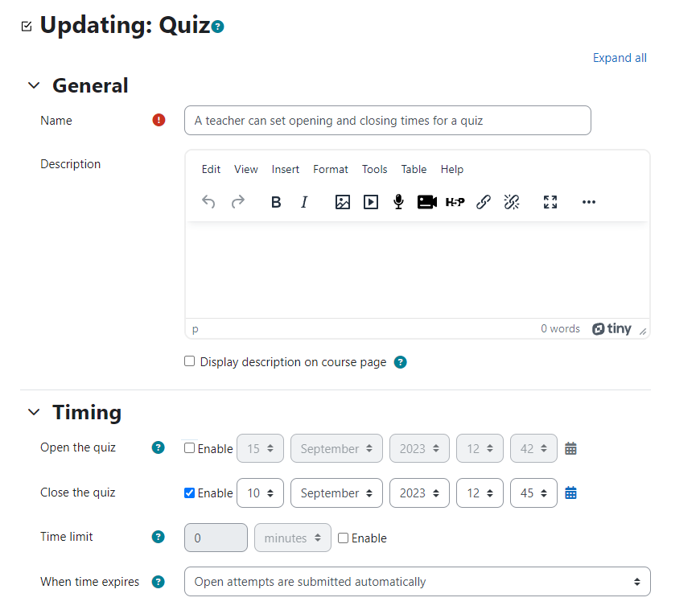Click the quiz Name text field
The width and height of the screenshot is (700, 610).
coord(388,120)
